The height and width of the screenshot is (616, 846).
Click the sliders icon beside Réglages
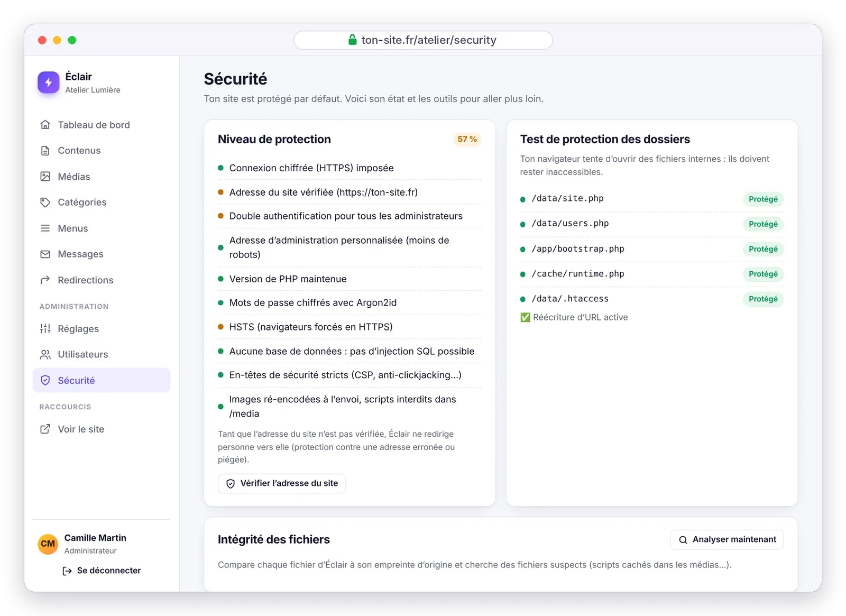pos(45,329)
